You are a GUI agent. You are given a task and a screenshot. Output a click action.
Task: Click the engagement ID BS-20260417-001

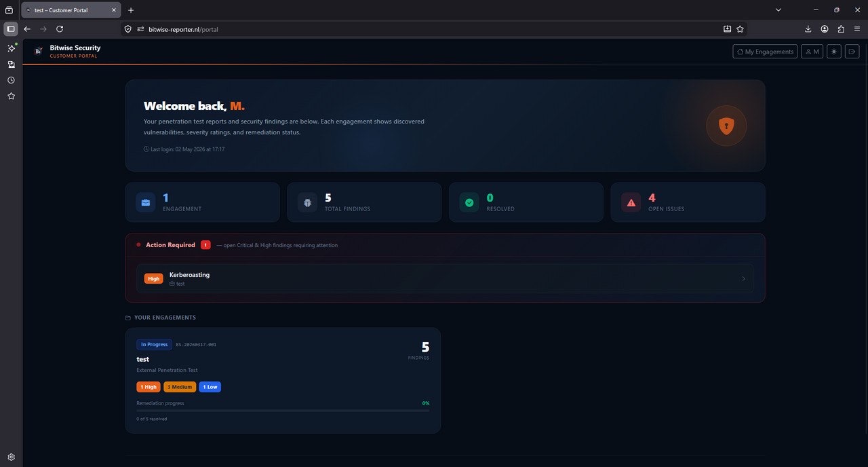(196, 345)
